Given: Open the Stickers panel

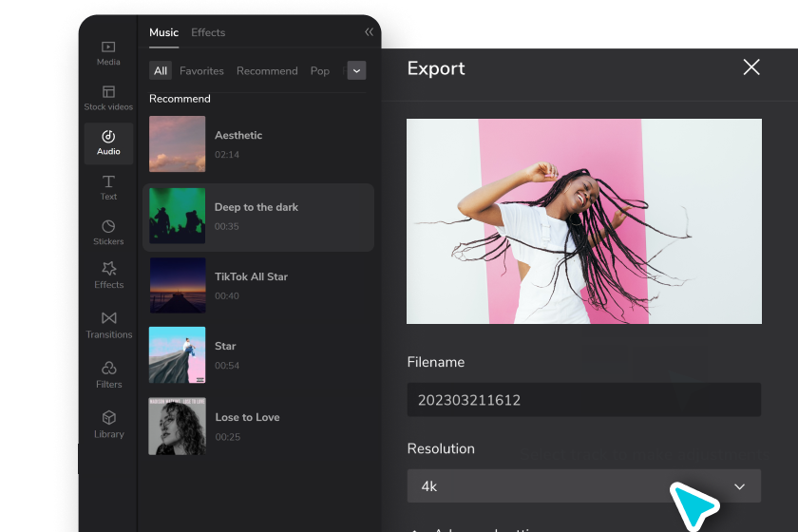Looking at the screenshot, I should pos(108,232).
